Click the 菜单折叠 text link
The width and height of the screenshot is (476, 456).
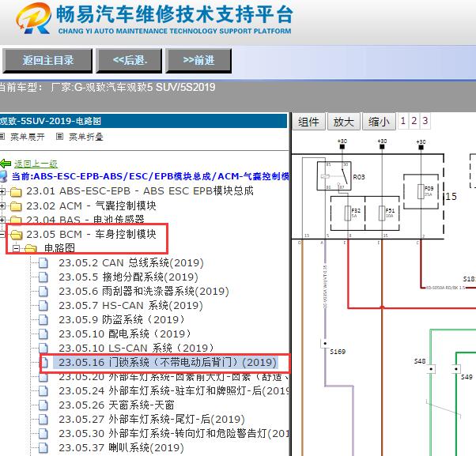[86, 137]
